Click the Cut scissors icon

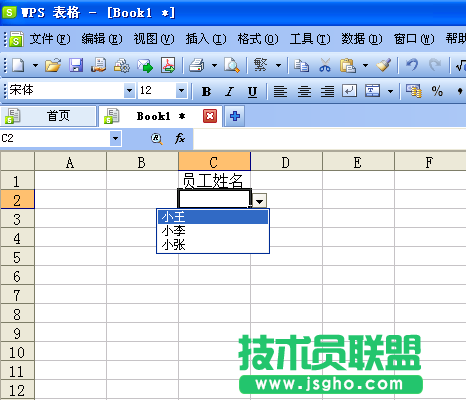pos(325,65)
